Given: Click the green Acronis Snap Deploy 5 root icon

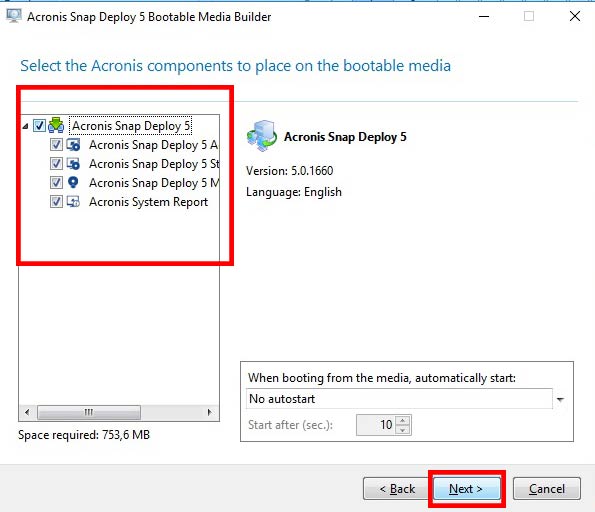Looking at the screenshot, I should 56,125.
